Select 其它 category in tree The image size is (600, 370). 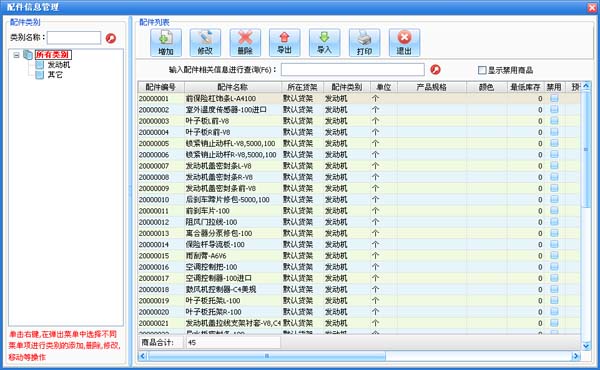[55, 75]
